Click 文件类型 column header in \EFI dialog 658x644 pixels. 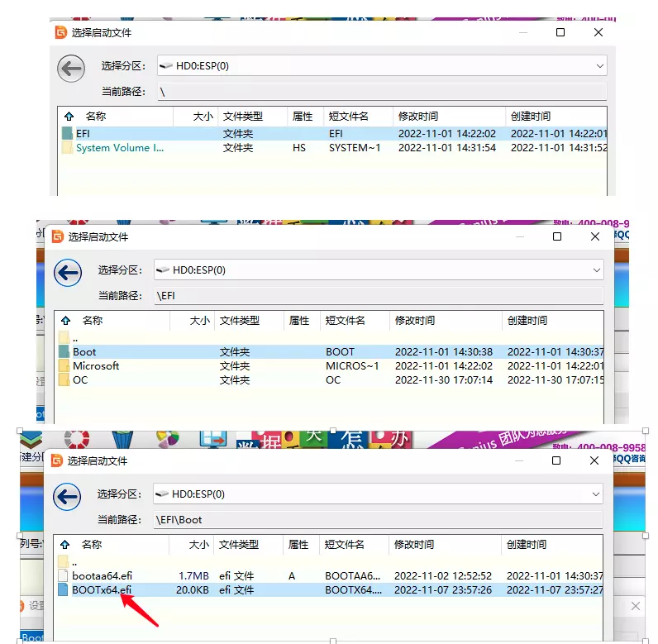click(239, 320)
